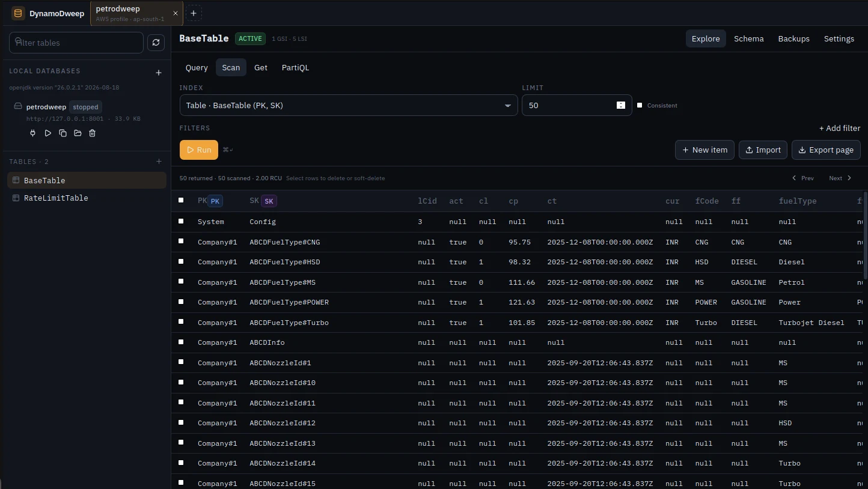Click the cp value 95.75
Image resolution: width=868 pixels, height=489 pixels.
(x=519, y=242)
